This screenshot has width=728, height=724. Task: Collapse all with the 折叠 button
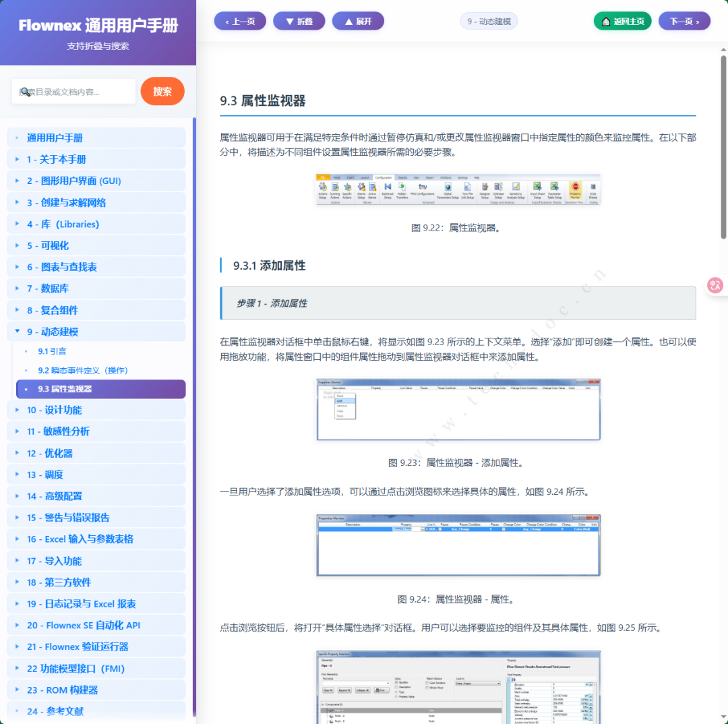(299, 21)
